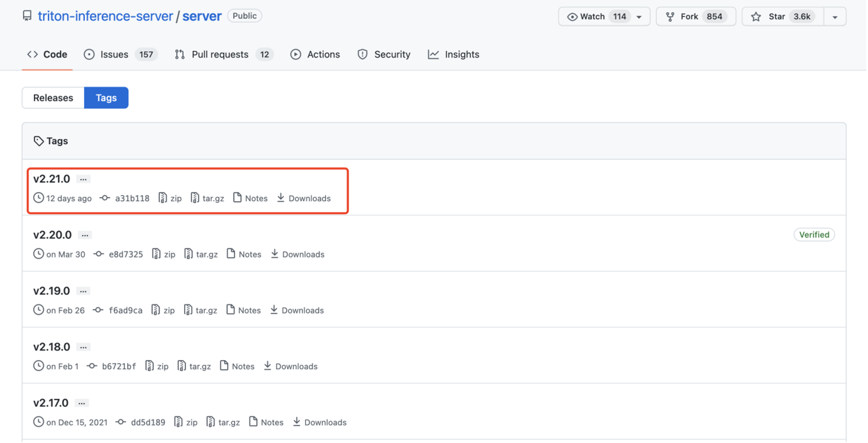This screenshot has height=443, width=868.
Task: Open the Issues tab
Action: (121, 54)
